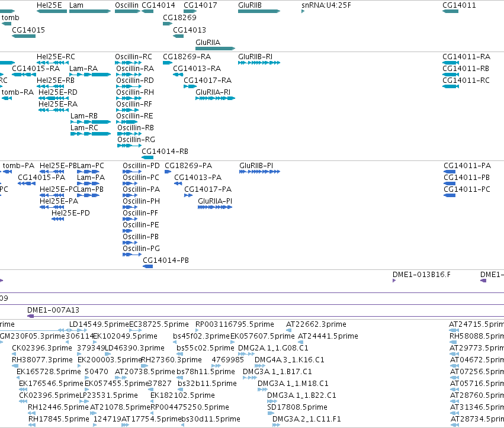This screenshot has width=504, height=428.
Task: Click EST bs55c02.5prime
Action: pyautogui.click(x=206, y=348)
